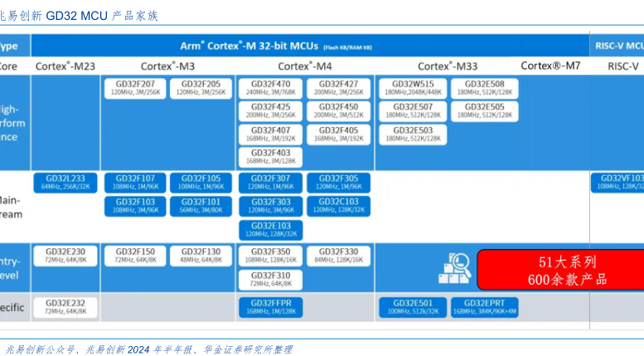Select the blue GD32C103 product tile
644x356 pixels.
[x=338, y=206]
